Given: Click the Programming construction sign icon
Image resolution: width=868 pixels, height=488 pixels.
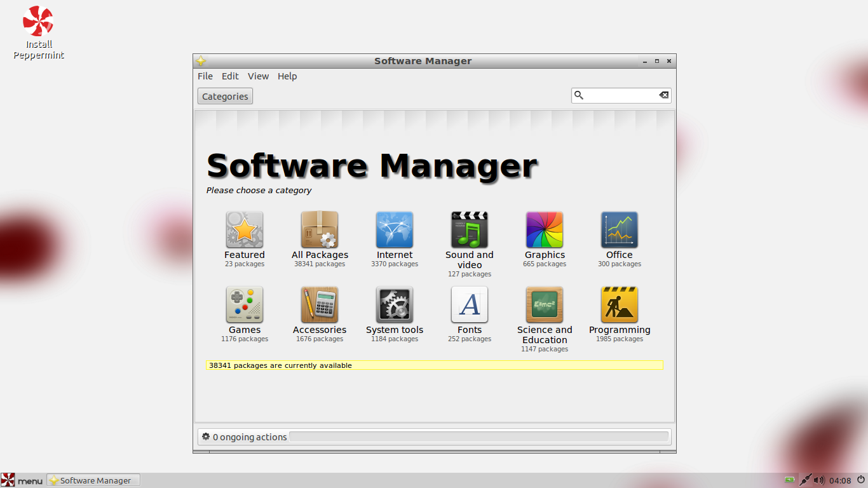Looking at the screenshot, I should [x=620, y=304].
